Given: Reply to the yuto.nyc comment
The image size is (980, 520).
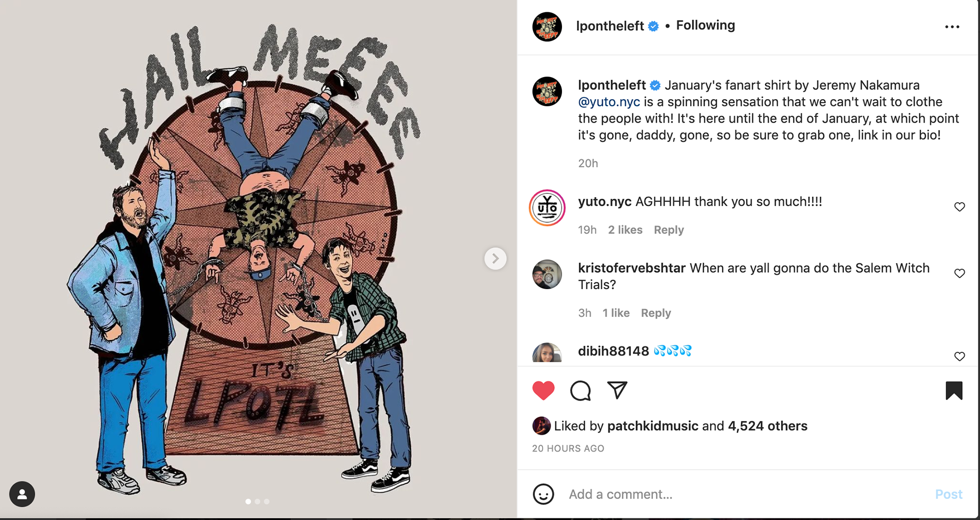Looking at the screenshot, I should [669, 230].
